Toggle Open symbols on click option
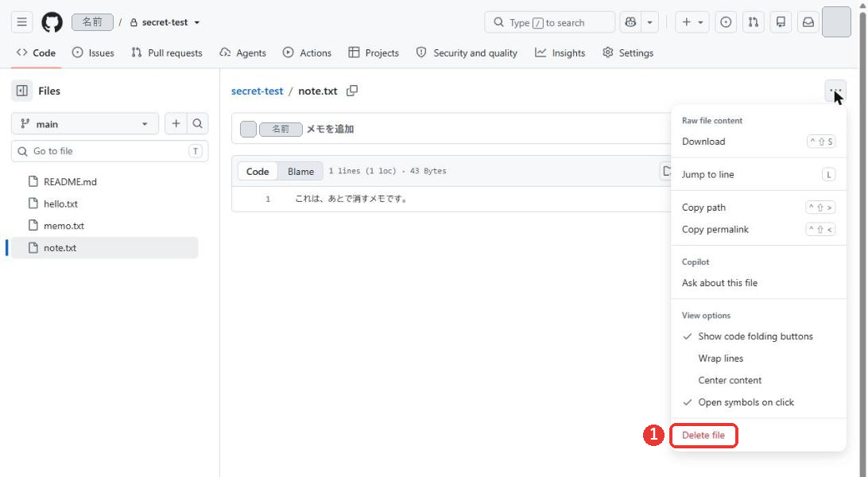Image resolution: width=868 pixels, height=477 pixels. 758,402
